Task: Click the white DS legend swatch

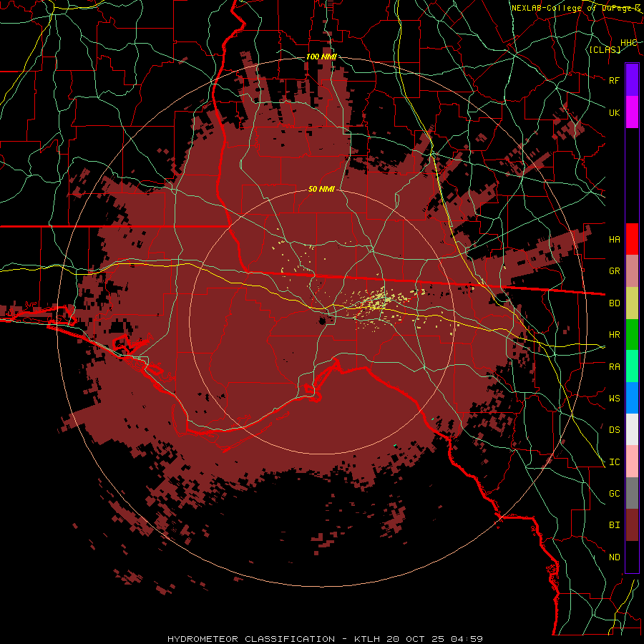Action: point(632,429)
